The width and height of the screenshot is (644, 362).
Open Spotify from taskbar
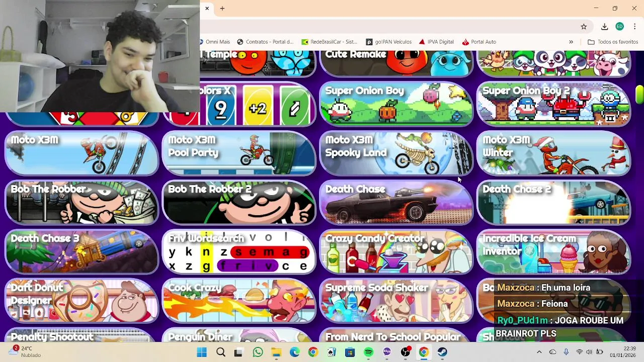pyautogui.click(x=368, y=352)
